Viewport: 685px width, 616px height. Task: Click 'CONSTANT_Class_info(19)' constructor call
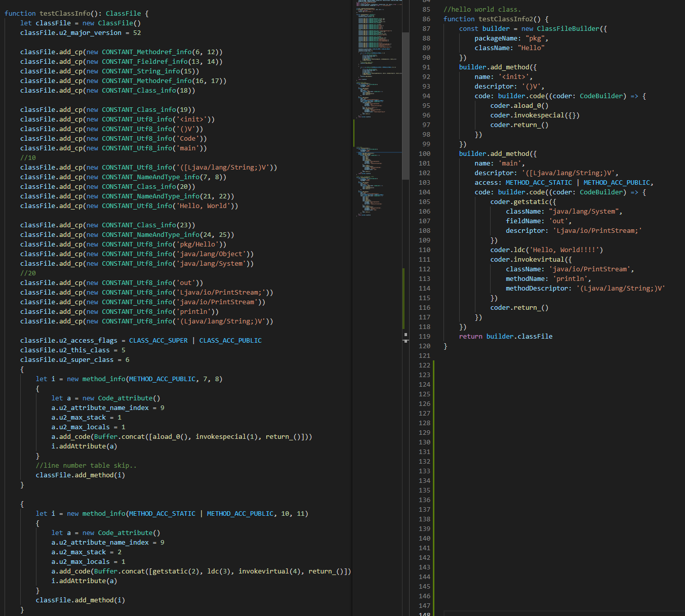(x=148, y=110)
